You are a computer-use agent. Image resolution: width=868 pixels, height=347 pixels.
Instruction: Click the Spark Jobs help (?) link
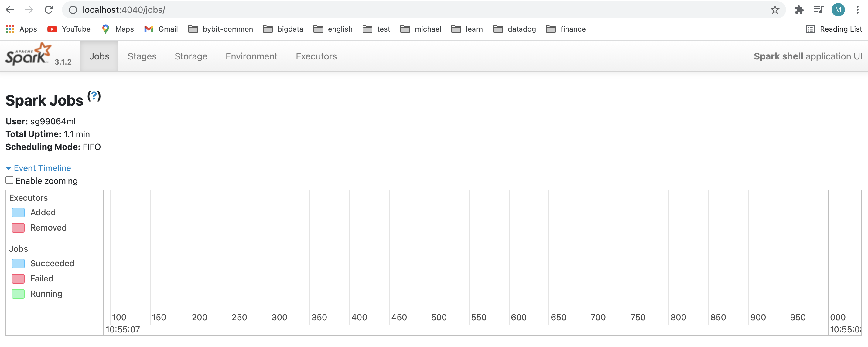pos(94,96)
